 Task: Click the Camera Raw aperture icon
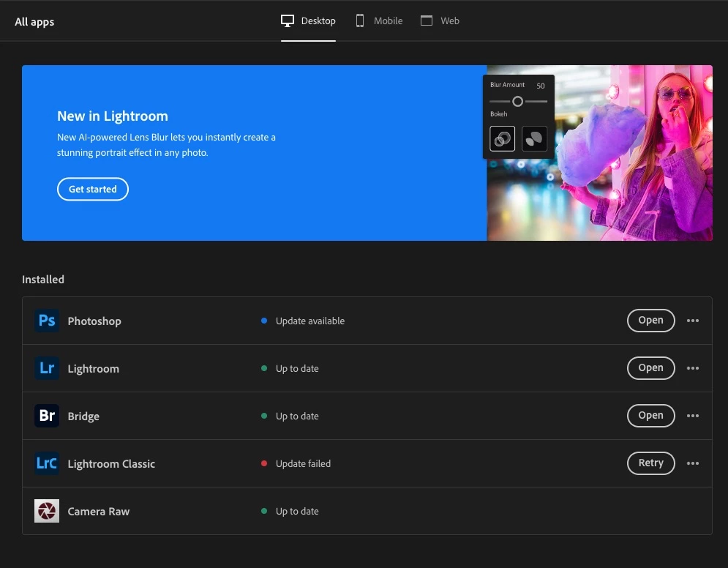[47, 511]
